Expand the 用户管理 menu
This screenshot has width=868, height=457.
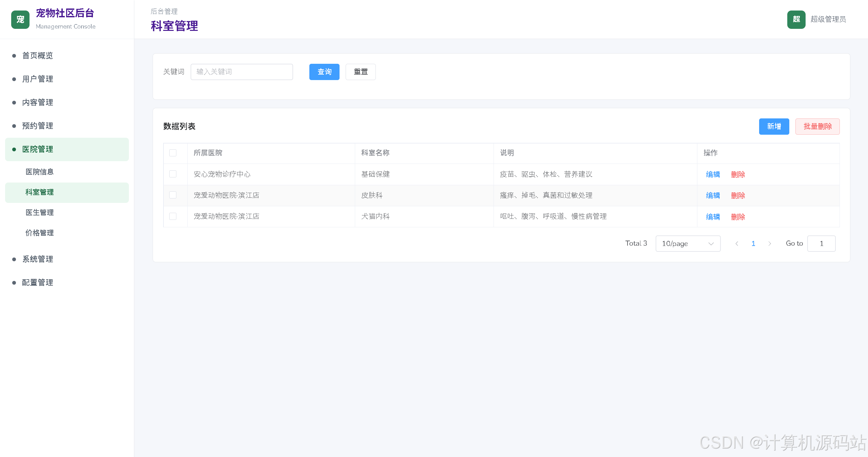tap(67, 79)
